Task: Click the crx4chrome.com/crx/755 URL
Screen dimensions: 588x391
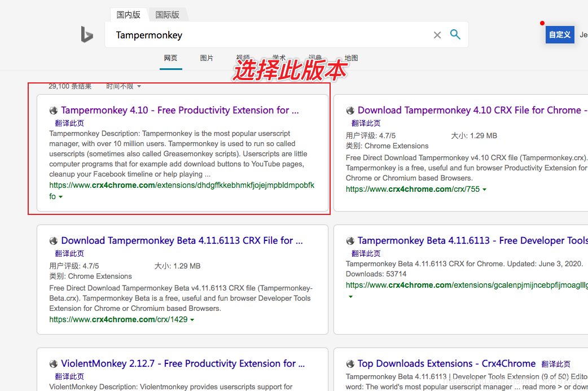Action: [x=413, y=190]
